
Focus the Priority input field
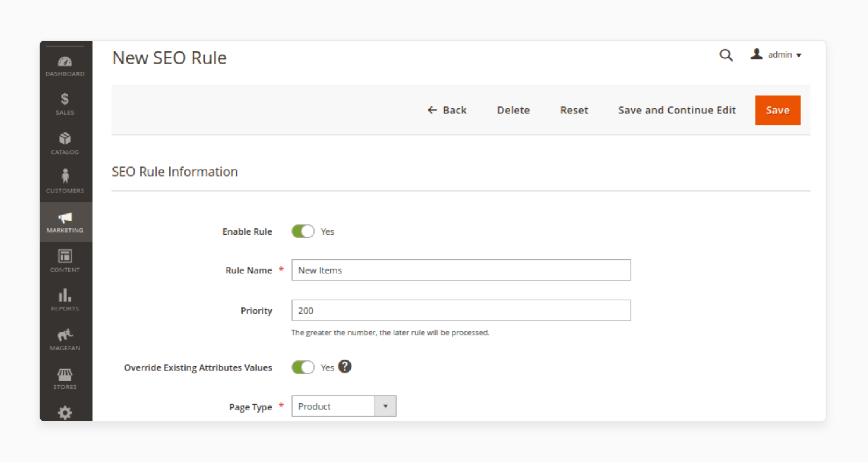coord(461,310)
